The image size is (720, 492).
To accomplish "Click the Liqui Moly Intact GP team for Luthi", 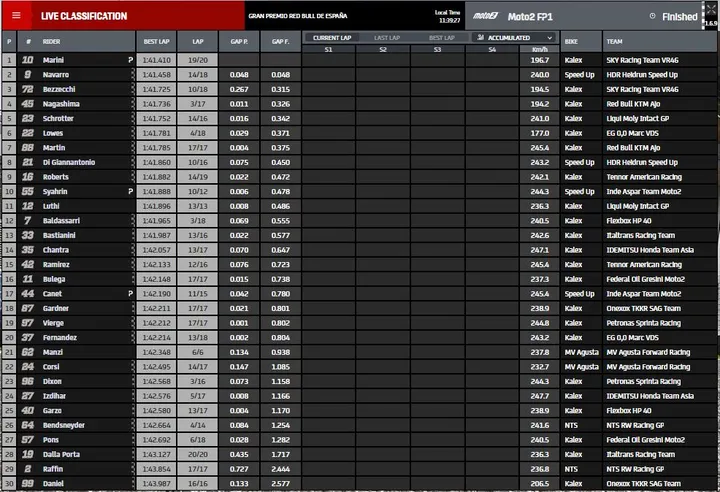I will [x=637, y=206].
